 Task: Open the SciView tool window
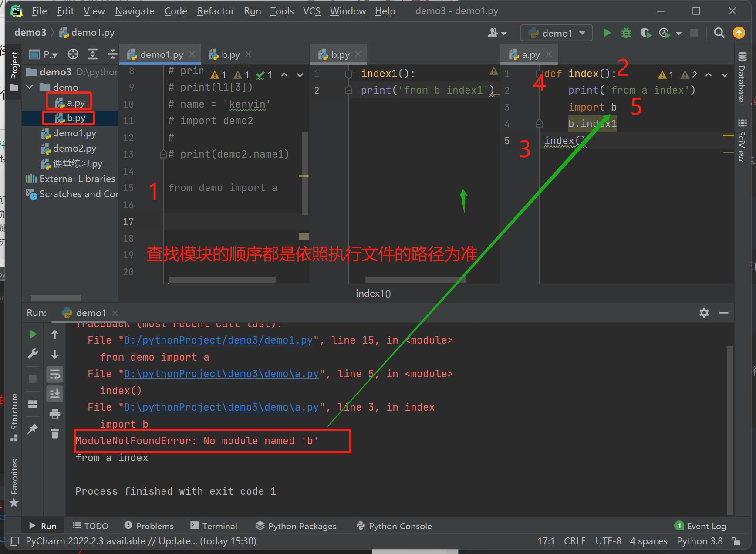pyautogui.click(x=742, y=140)
